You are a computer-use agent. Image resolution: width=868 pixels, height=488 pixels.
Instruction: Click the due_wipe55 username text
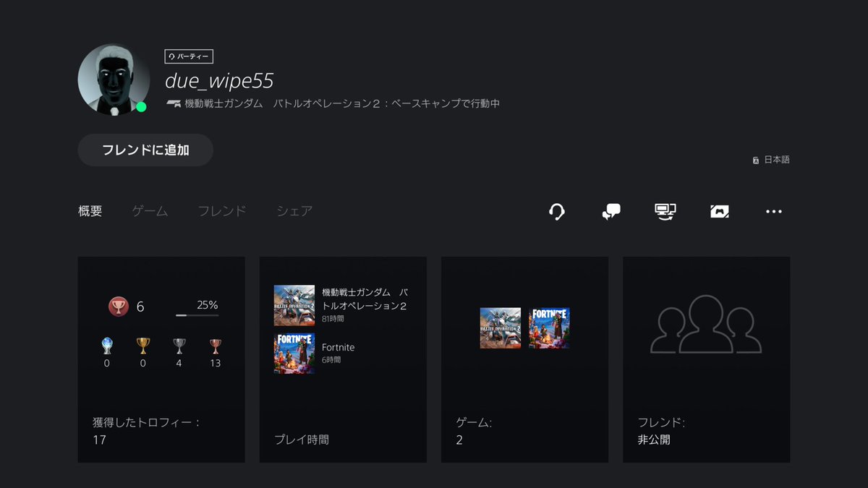[x=219, y=81]
